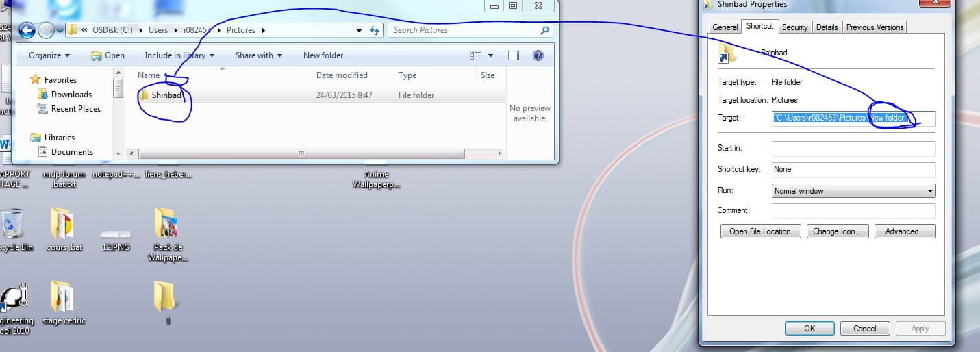
Task: Select the mdp forum ibat.txt desktop file
Action: 64,179
